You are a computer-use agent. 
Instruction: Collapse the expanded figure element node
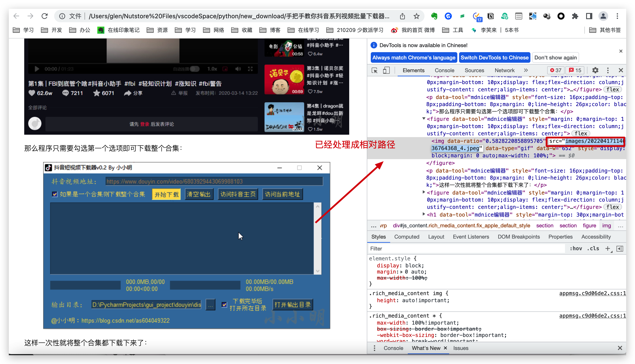424,119
